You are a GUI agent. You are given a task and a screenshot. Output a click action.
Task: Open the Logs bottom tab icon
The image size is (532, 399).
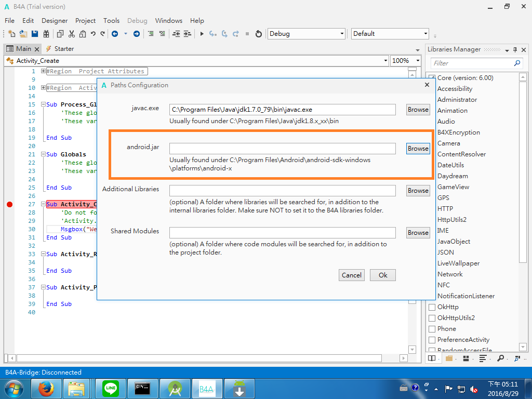pos(483,358)
